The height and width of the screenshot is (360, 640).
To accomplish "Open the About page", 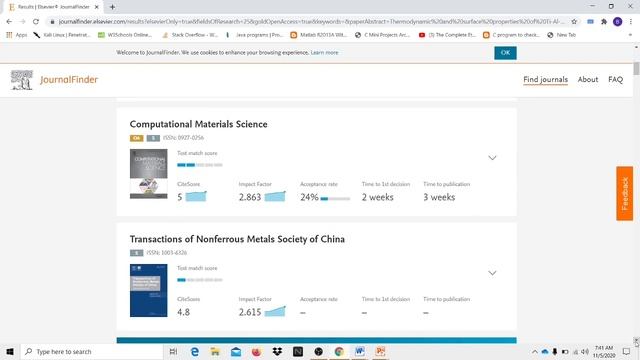I will click(588, 80).
